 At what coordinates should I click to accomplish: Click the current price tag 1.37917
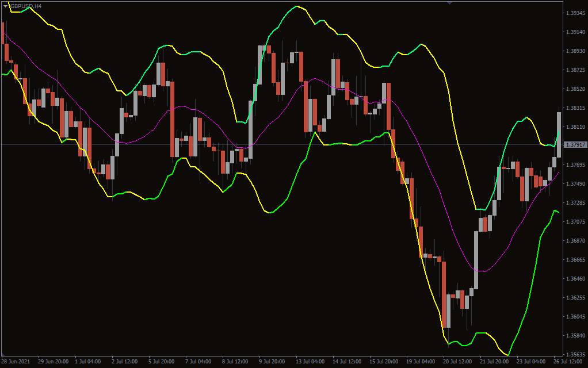click(x=575, y=145)
